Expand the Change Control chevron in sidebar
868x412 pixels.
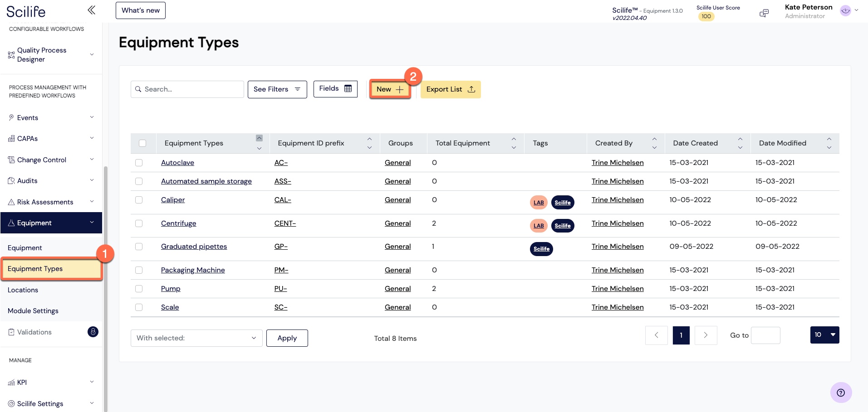point(92,160)
